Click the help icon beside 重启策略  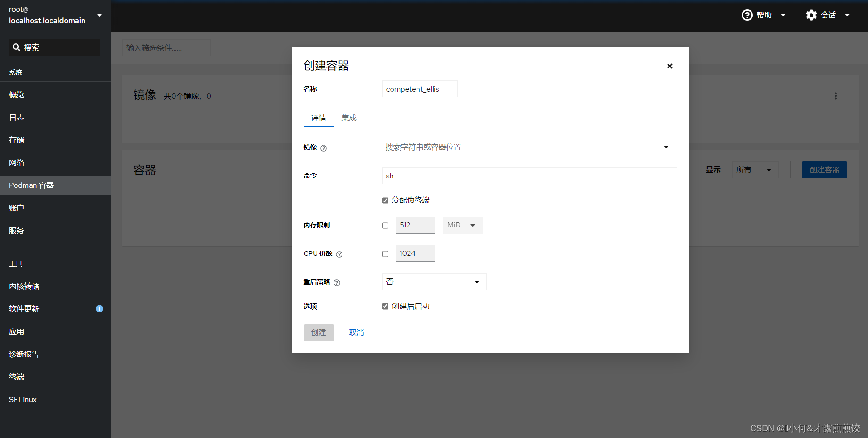pos(336,282)
